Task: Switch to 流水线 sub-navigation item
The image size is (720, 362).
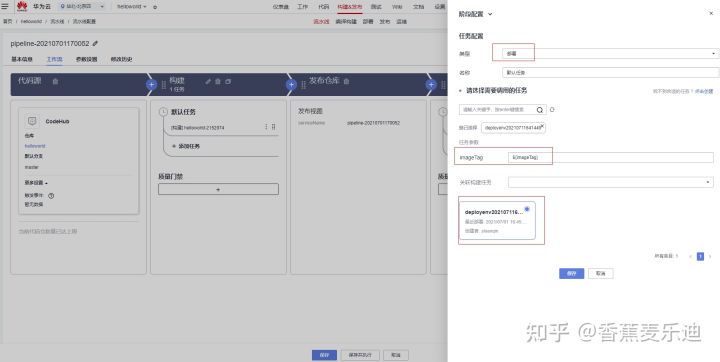Action: click(321, 22)
